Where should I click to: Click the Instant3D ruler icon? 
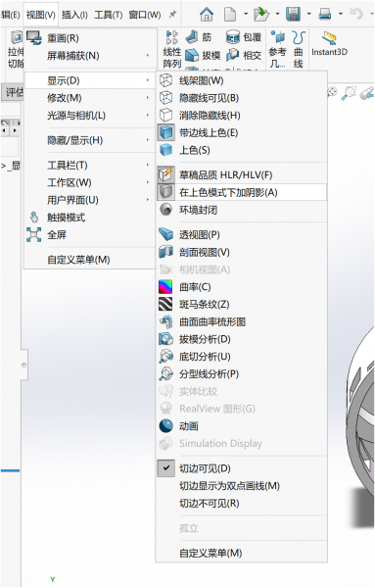pyautogui.click(x=329, y=37)
